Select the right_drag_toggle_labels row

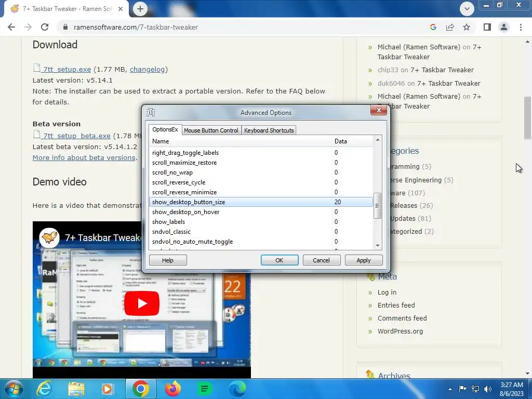coord(261,153)
